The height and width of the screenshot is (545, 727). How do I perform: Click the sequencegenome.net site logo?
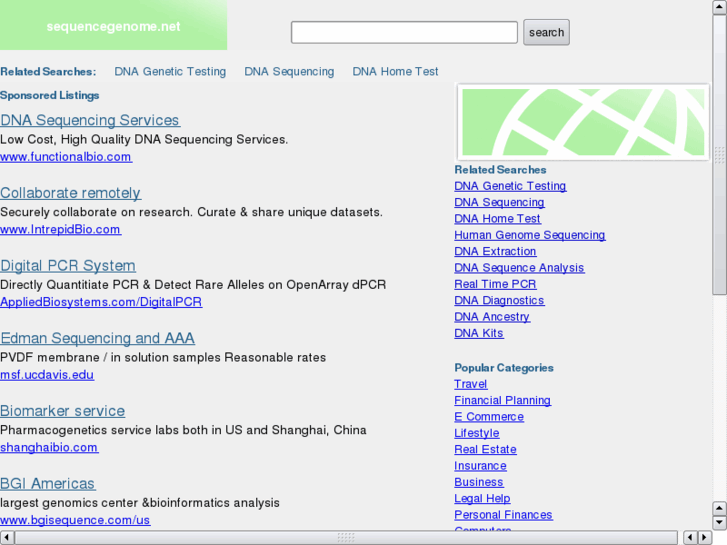pyautogui.click(x=113, y=26)
